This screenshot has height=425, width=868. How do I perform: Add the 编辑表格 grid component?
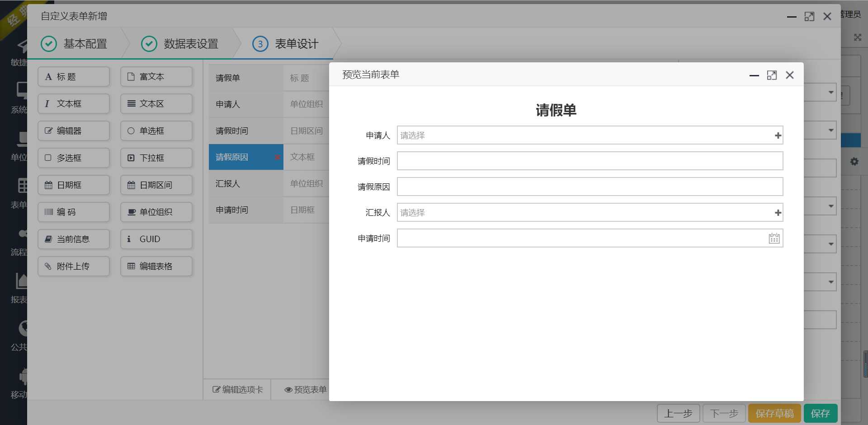tap(156, 266)
